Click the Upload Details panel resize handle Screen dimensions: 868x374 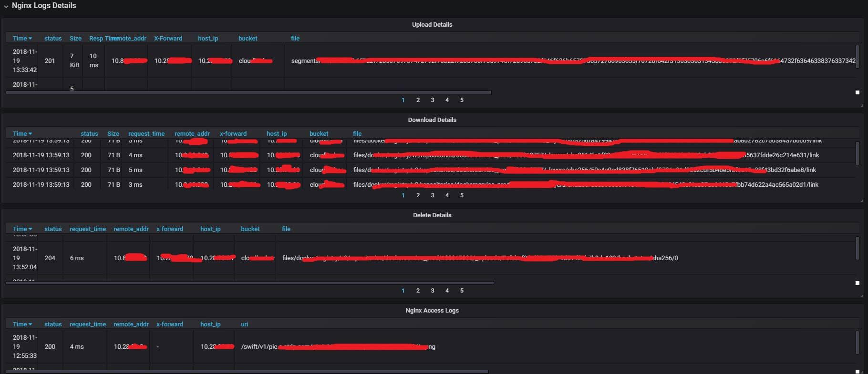click(861, 105)
